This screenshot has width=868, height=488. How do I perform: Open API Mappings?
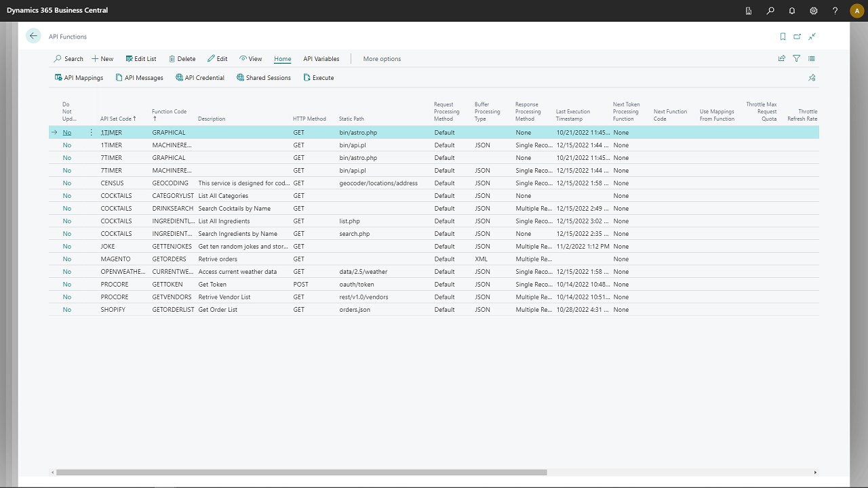[79, 78]
